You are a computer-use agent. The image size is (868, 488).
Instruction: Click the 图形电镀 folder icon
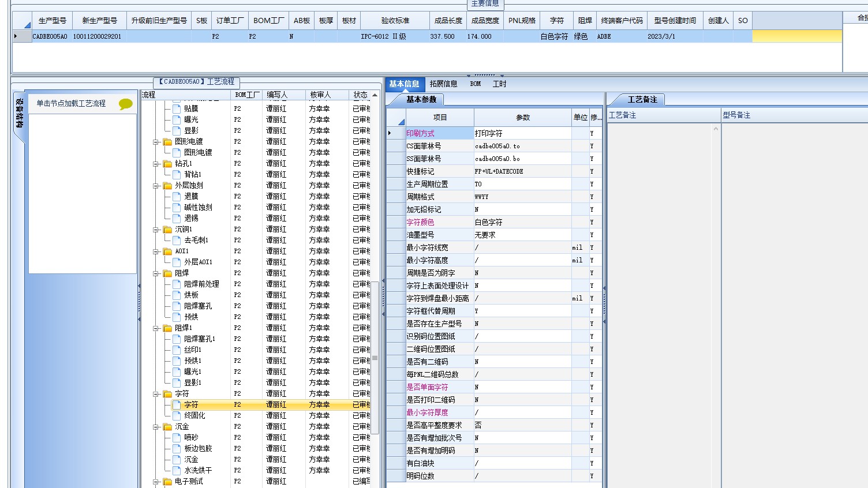tap(167, 142)
